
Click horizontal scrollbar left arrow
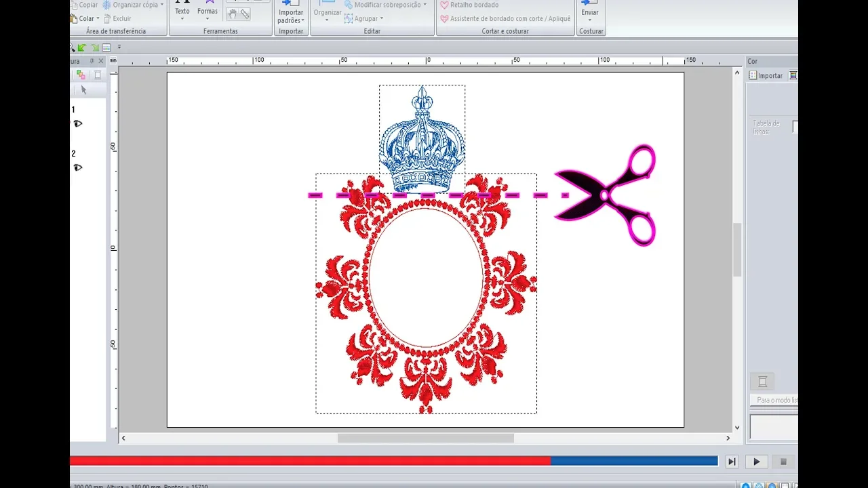pyautogui.click(x=123, y=439)
